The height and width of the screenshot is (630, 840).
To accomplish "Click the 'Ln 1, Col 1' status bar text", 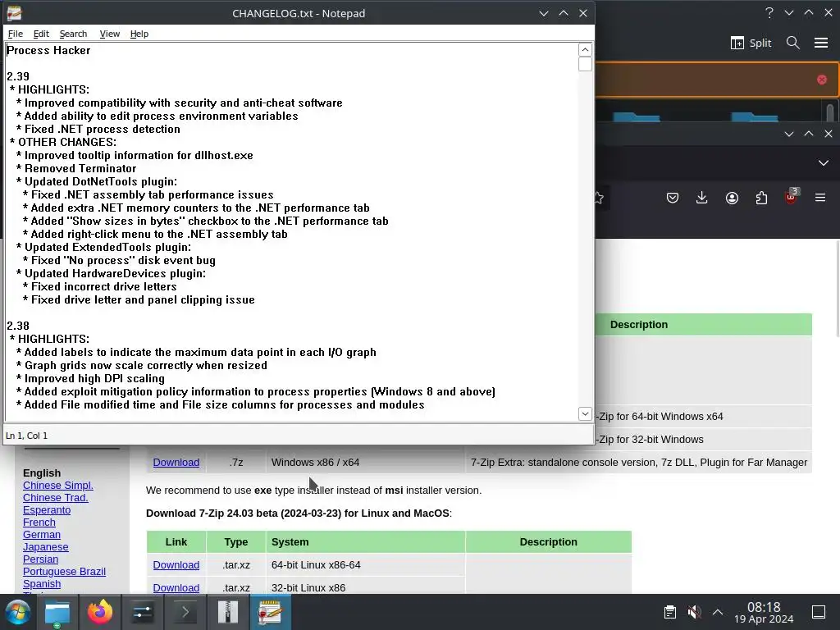I will [x=26, y=436].
